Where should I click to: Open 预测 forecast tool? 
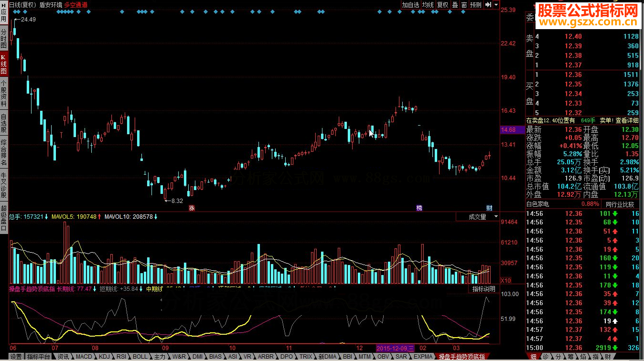(x=476, y=5)
